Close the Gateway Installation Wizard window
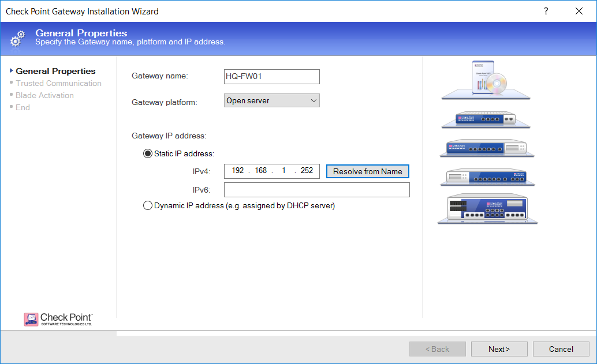Image resolution: width=597 pixels, height=364 pixels. (579, 11)
